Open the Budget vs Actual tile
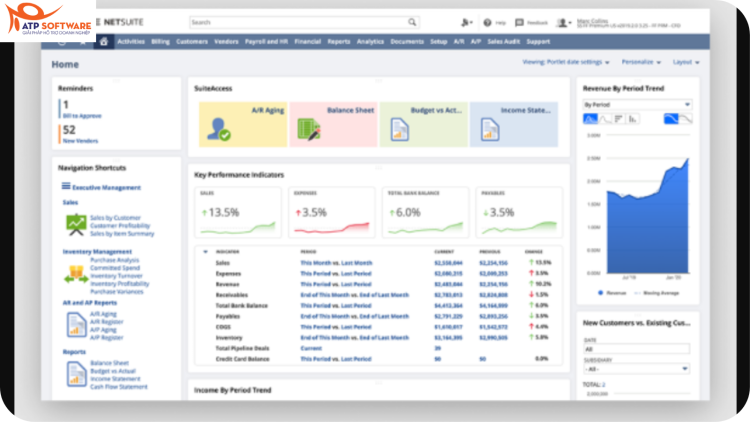The image size is (750, 422). tap(424, 124)
